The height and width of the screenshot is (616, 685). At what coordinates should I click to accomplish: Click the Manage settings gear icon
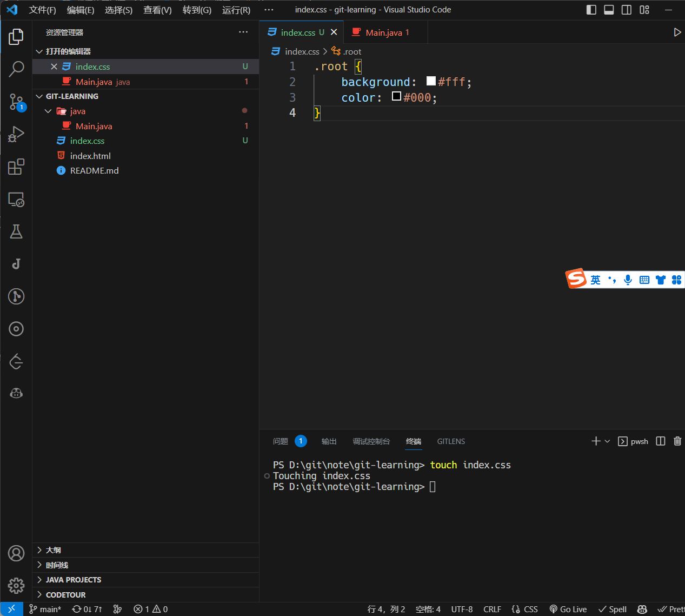tap(16, 585)
